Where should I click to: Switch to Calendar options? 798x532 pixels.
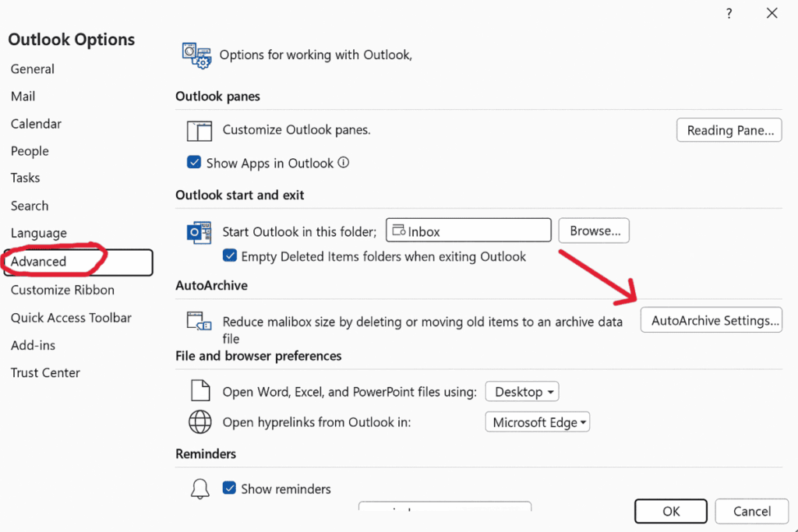click(x=36, y=124)
